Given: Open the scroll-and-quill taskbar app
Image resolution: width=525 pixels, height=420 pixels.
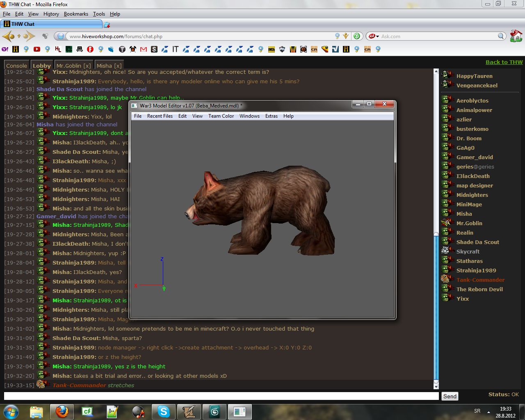Looking at the screenshot, I should [189, 412].
